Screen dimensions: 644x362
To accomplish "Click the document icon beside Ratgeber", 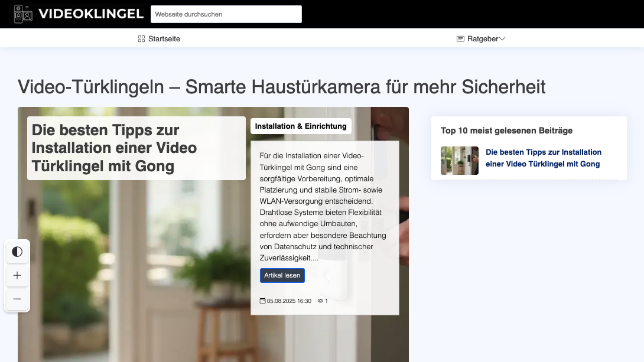I will (460, 38).
